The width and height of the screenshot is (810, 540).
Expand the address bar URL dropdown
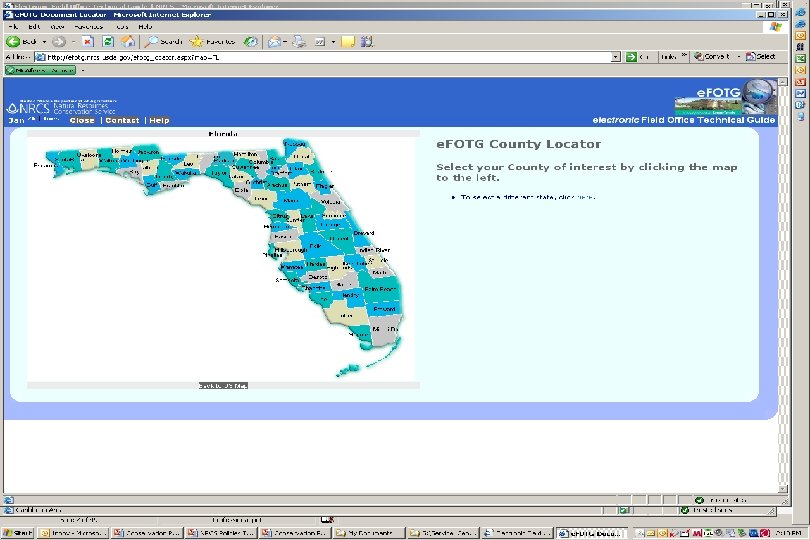point(615,57)
